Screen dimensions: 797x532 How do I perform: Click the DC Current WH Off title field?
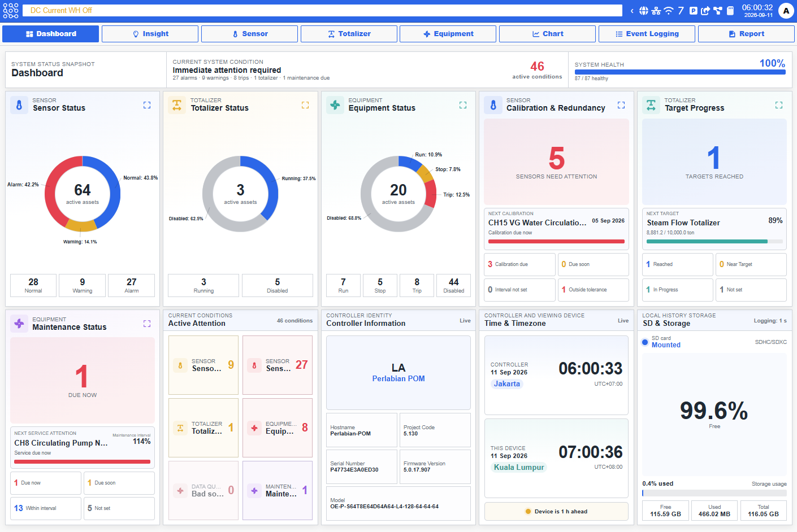pyautogui.click(x=322, y=11)
